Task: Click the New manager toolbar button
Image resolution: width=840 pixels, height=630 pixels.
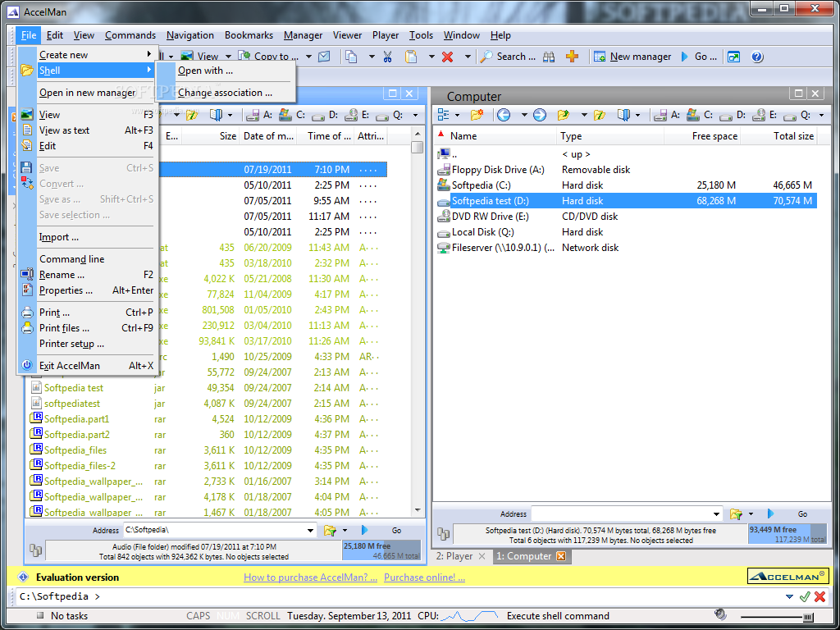Action: point(632,57)
